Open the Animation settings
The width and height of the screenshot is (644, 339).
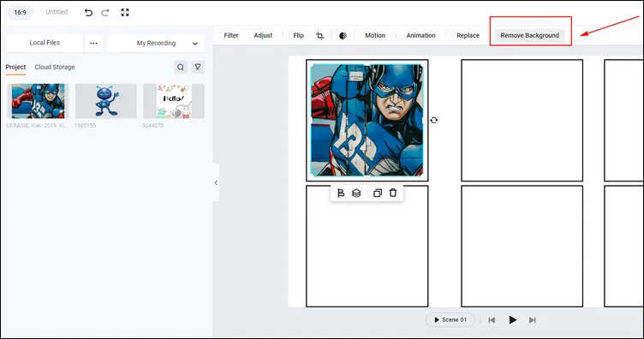(x=421, y=35)
